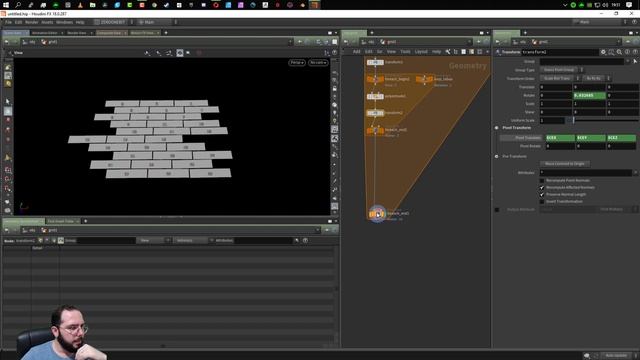Click Move Centroid to Origin button
This screenshot has height=360, width=640.
tap(564, 164)
